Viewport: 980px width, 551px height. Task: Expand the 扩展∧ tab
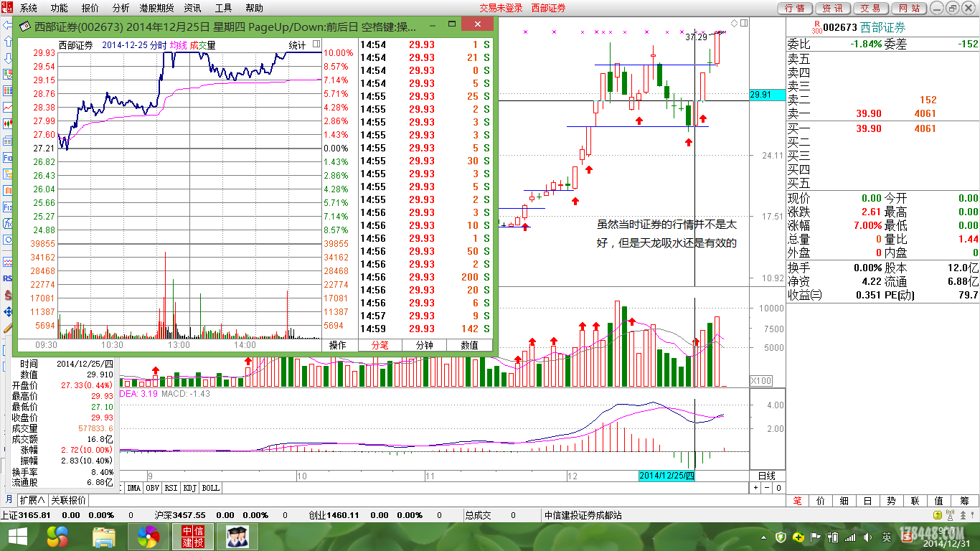tap(32, 500)
